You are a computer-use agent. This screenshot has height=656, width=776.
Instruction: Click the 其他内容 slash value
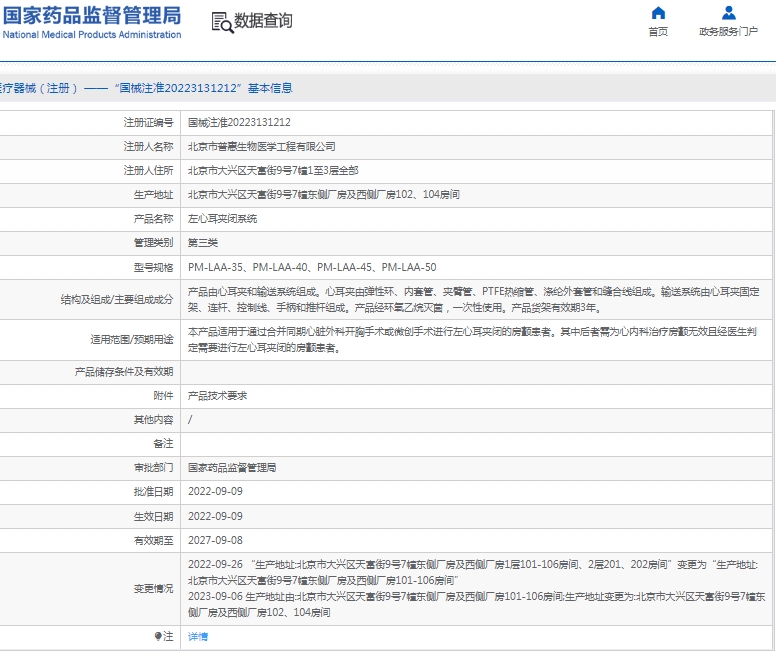[190, 420]
